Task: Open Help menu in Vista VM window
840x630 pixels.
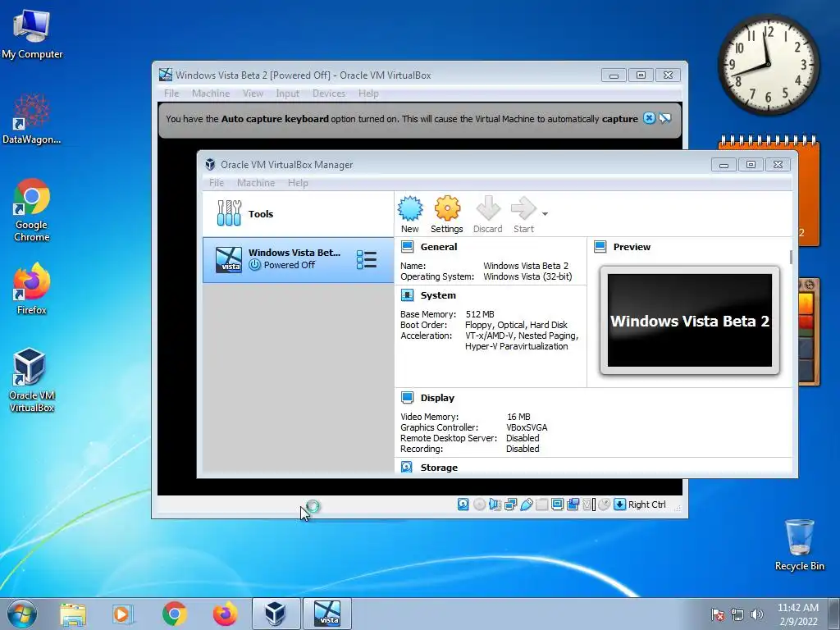Action: coord(368,94)
